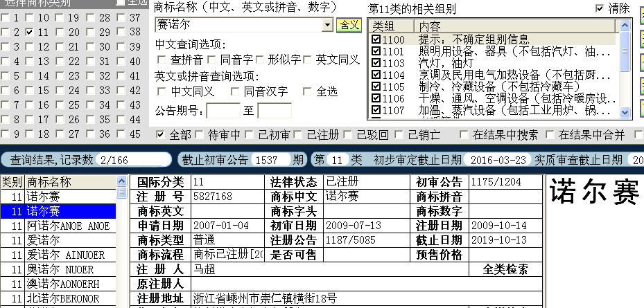Sort results by 类别 column header
Image resolution: width=644 pixels, height=308 pixels.
pyautogui.click(x=12, y=181)
